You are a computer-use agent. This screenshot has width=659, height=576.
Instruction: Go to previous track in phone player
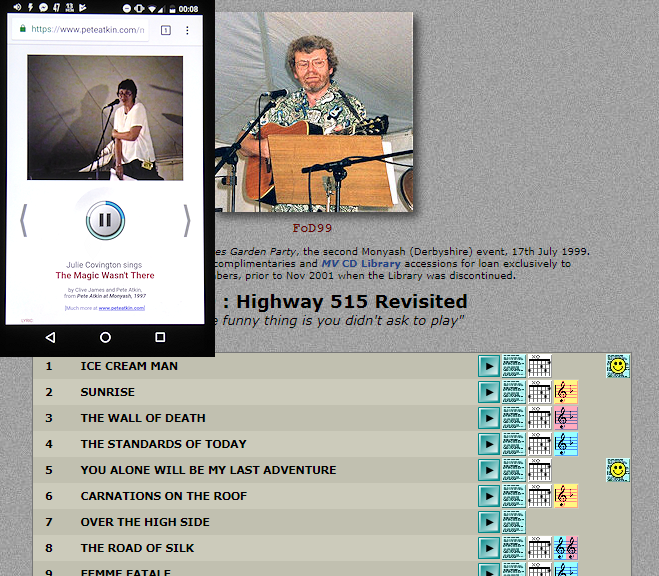24,221
